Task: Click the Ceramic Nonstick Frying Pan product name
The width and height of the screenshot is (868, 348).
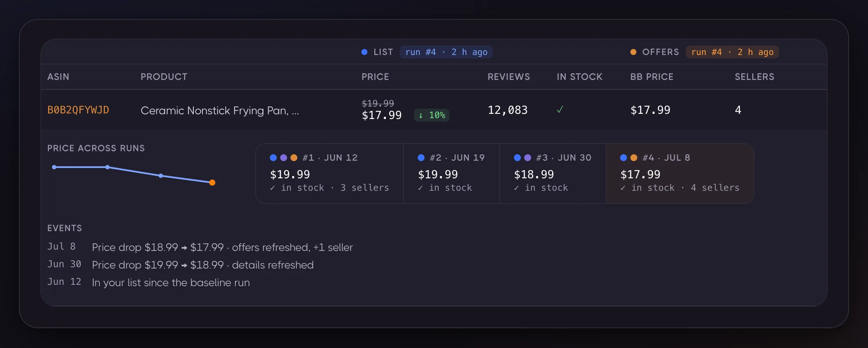Action: pos(220,110)
